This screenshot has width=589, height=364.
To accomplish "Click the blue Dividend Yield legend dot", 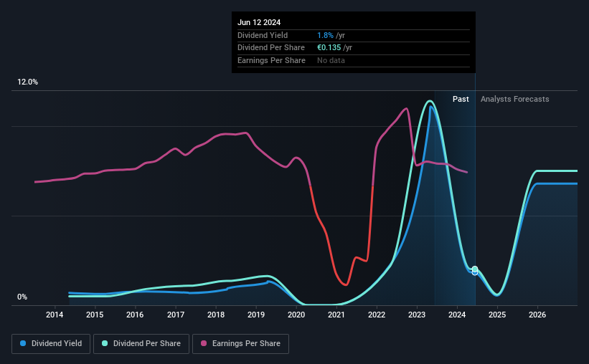I will [x=23, y=343].
